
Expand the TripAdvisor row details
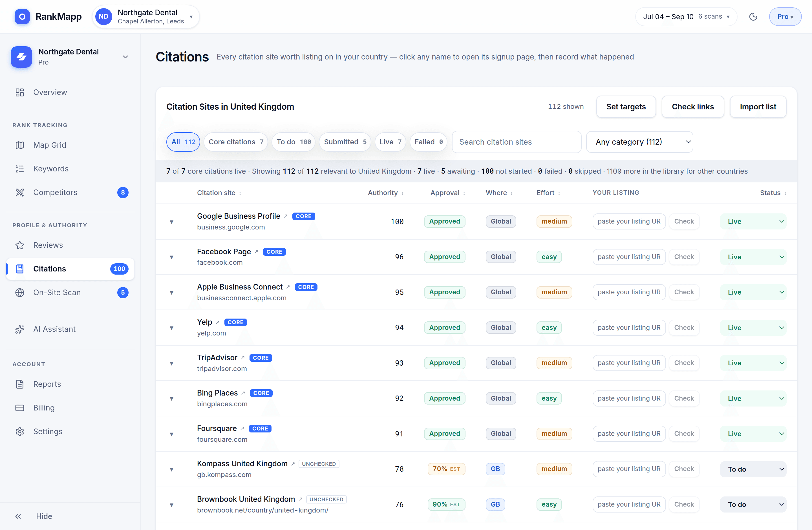(172, 363)
